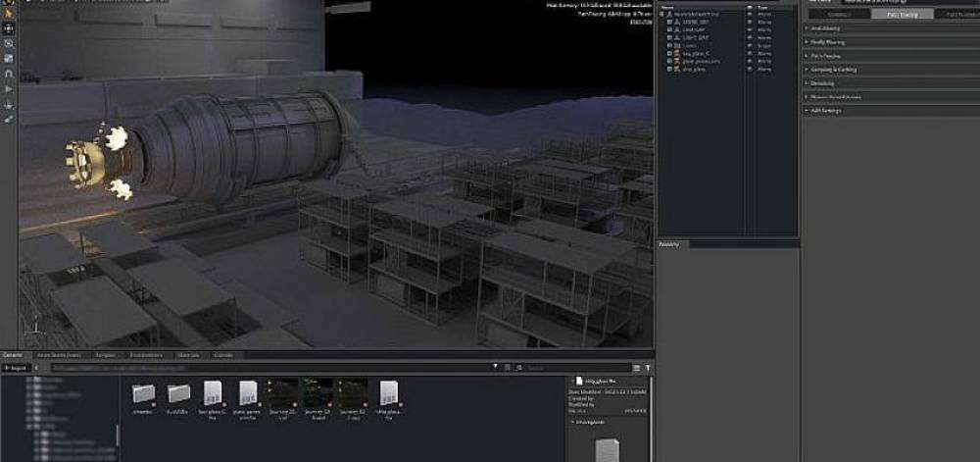Viewport: 980px width, 462px height.
Task: Toggle visibility eye for bay_glass_C prim
Action: point(750,54)
